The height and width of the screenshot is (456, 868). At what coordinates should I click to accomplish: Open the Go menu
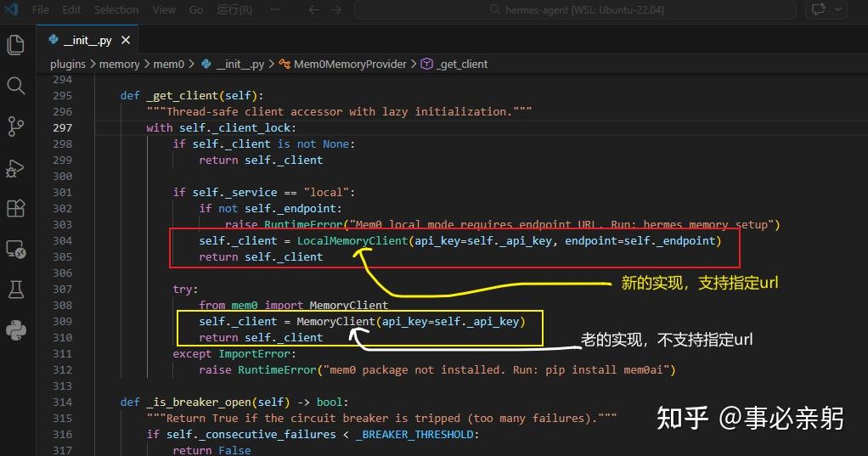point(196,10)
